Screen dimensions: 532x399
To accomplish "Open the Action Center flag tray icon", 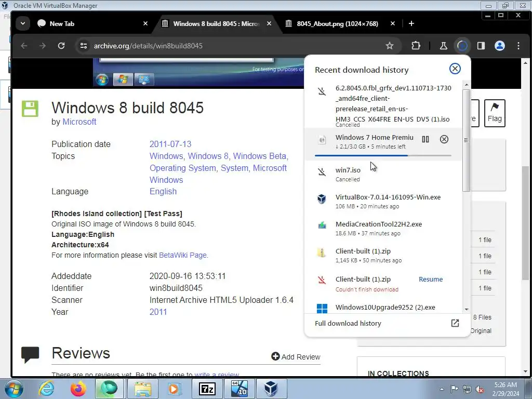I will (454, 389).
